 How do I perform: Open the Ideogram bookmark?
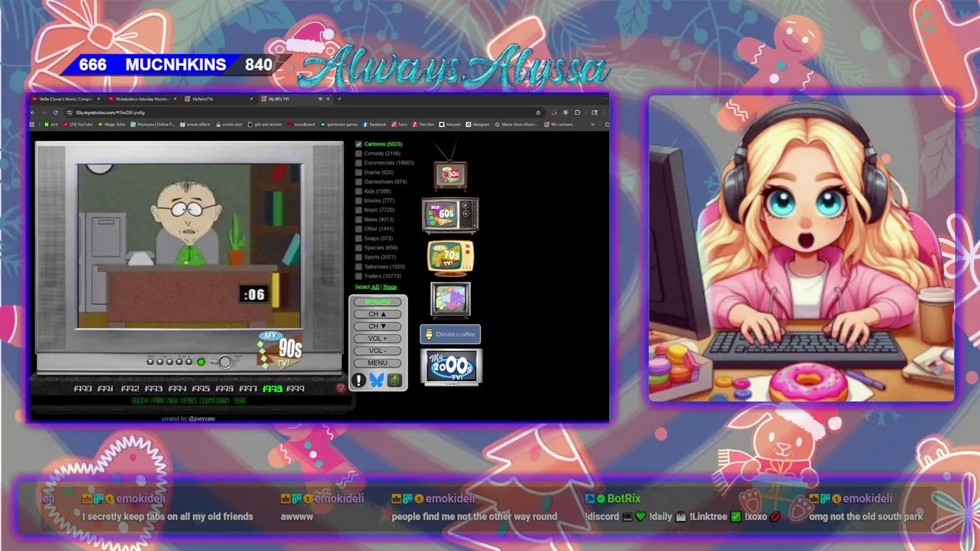point(478,124)
